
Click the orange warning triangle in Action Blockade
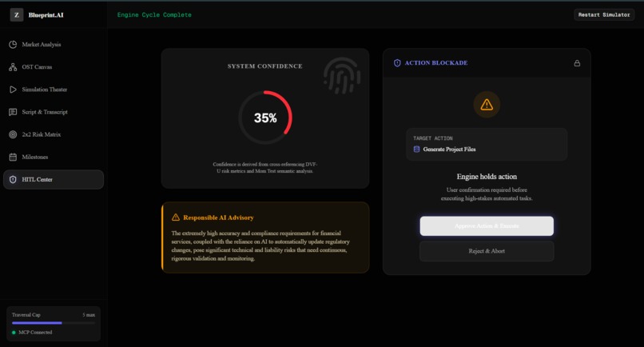click(487, 105)
